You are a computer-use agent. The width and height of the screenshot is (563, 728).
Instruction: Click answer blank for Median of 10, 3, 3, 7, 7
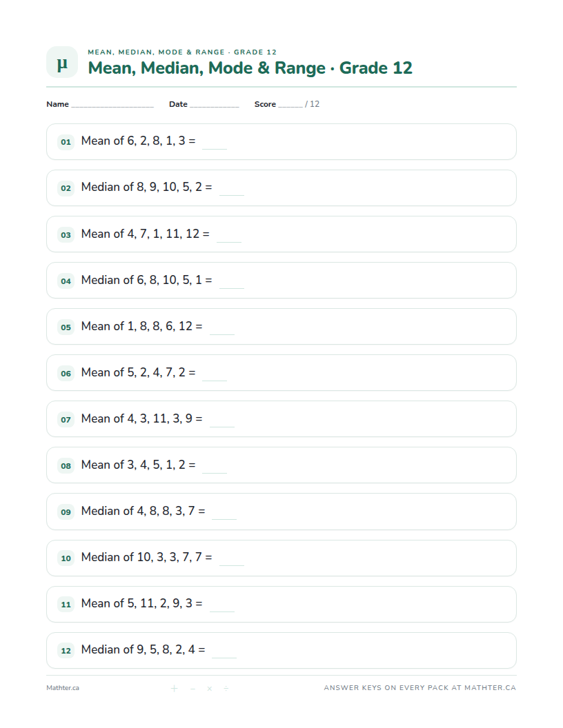(231, 565)
